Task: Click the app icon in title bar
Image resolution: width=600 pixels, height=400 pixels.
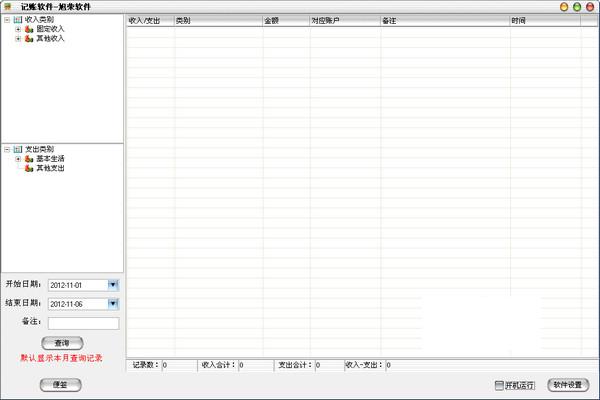Action: [x=8, y=6]
